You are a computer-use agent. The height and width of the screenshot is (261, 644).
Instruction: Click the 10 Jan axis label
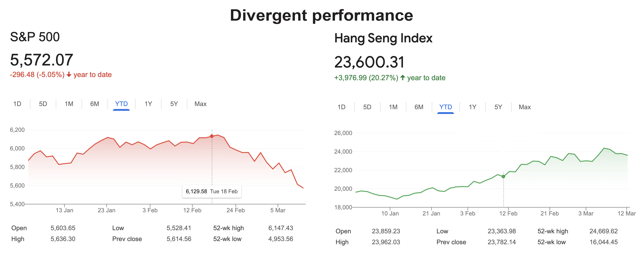(x=390, y=214)
